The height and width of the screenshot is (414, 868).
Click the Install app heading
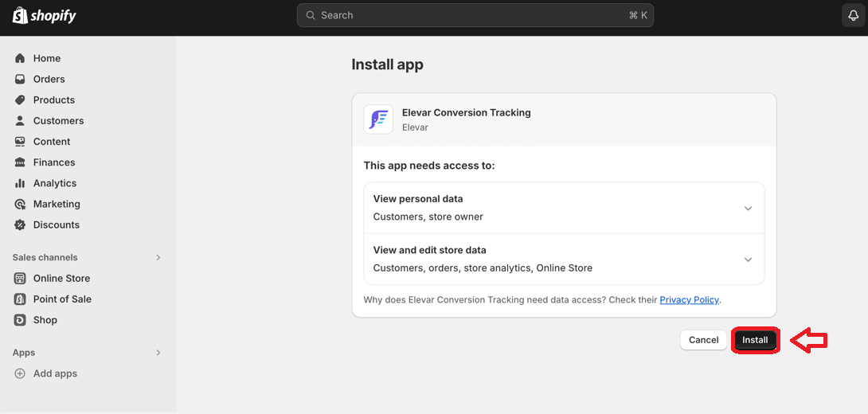click(388, 64)
